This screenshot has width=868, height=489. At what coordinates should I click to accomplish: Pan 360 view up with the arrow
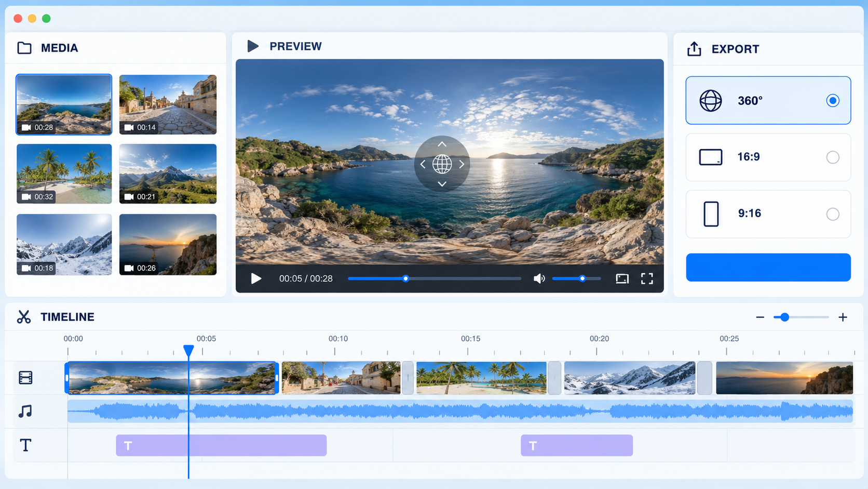442,144
